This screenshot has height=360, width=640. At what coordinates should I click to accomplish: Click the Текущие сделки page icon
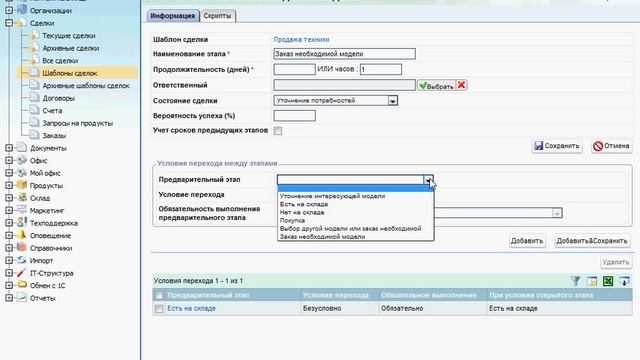point(35,35)
